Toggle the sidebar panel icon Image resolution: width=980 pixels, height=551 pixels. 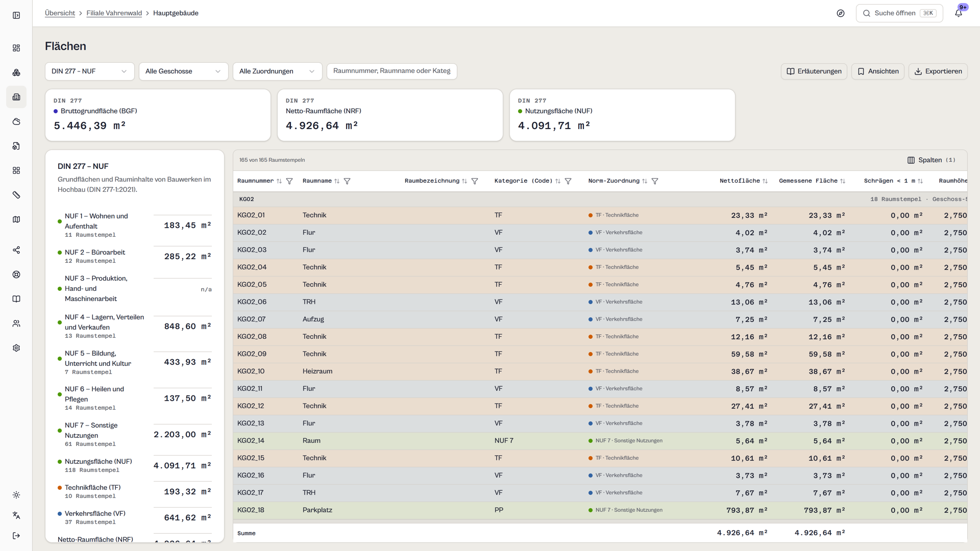(16, 15)
